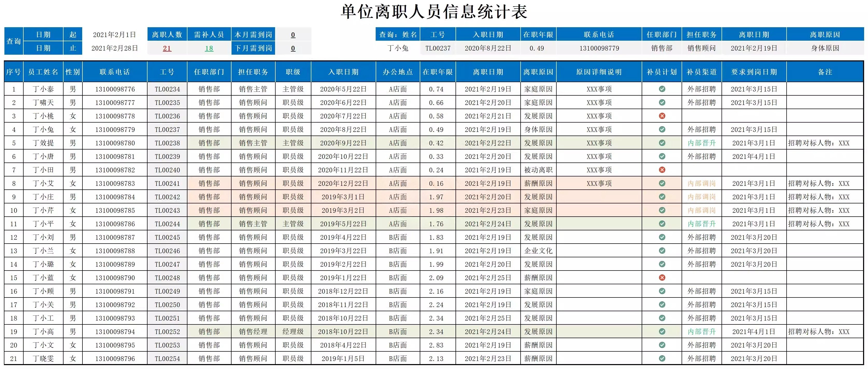This screenshot has height=369, width=868.
Task: Click the red 21 resigned count link
Action: click(x=167, y=48)
